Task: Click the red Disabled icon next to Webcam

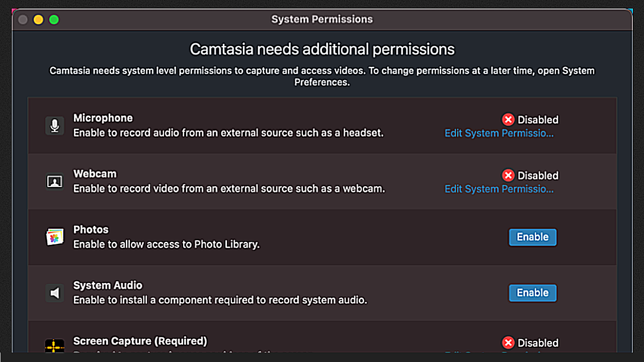Action: point(508,175)
